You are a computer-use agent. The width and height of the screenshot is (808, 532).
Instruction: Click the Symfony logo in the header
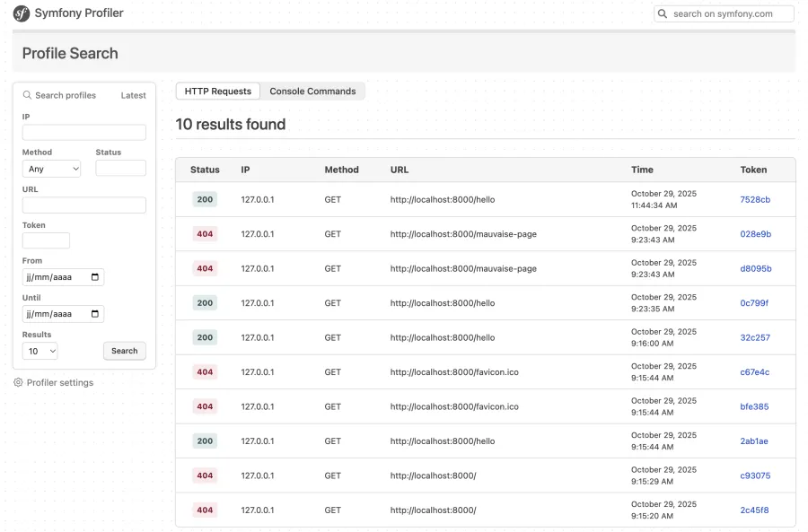(x=20, y=13)
